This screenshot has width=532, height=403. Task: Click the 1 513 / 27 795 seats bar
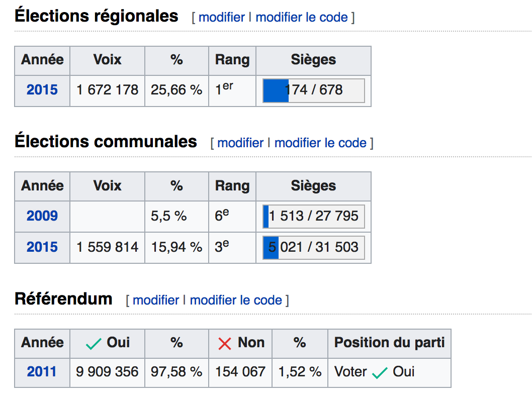[x=313, y=216]
